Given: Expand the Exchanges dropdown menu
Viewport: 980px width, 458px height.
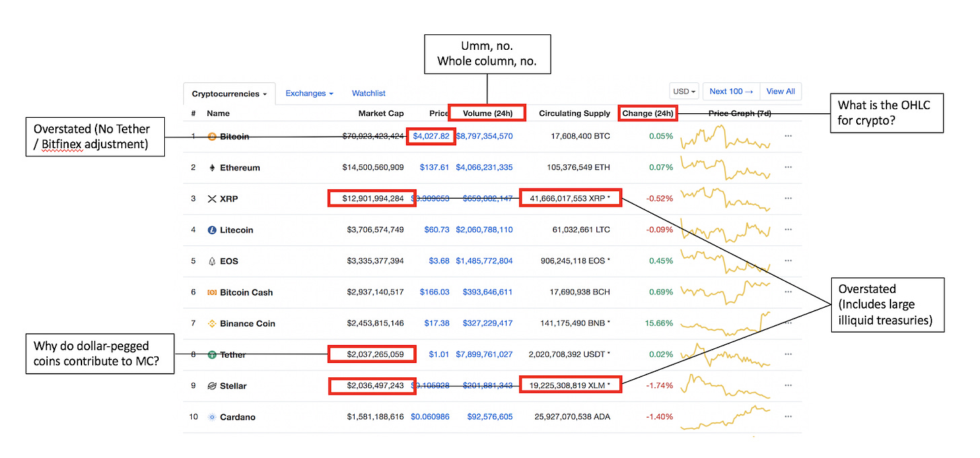Looking at the screenshot, I should (x=309, y=93).
